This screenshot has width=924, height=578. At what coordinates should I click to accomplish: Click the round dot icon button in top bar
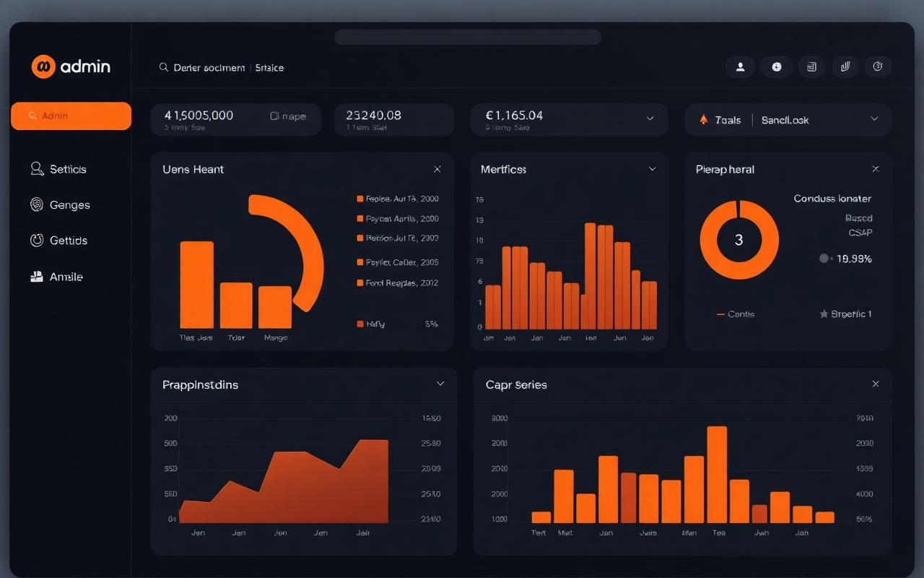click(777, 66)
